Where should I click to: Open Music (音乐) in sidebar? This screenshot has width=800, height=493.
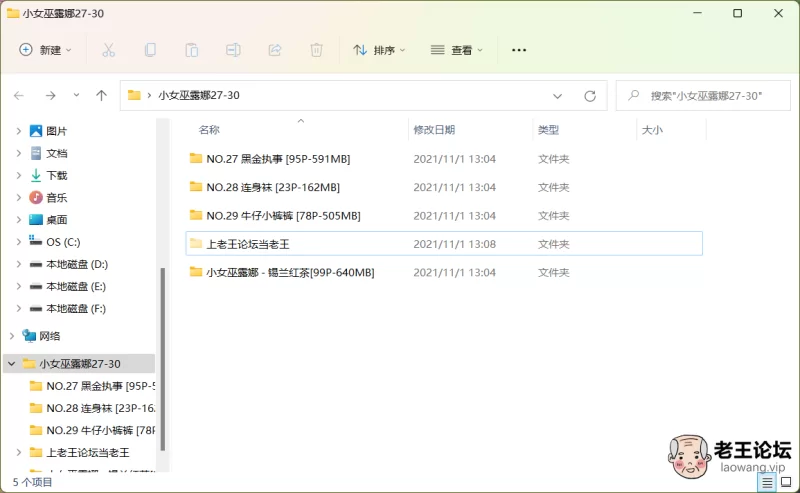point(48,198)
